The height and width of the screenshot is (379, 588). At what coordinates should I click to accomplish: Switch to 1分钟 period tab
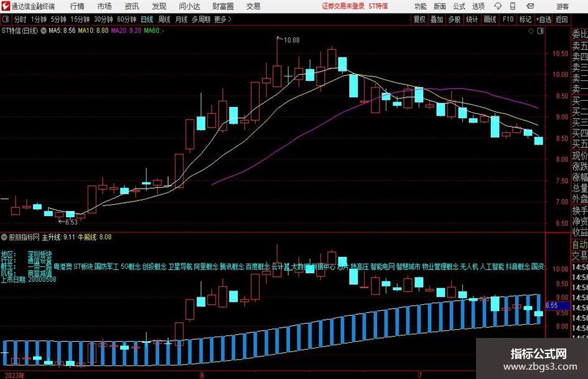pos(39,19)
